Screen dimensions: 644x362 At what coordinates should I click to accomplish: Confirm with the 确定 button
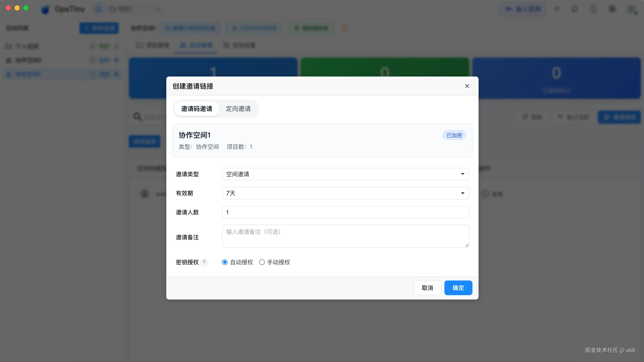click(x=458, y=288)
